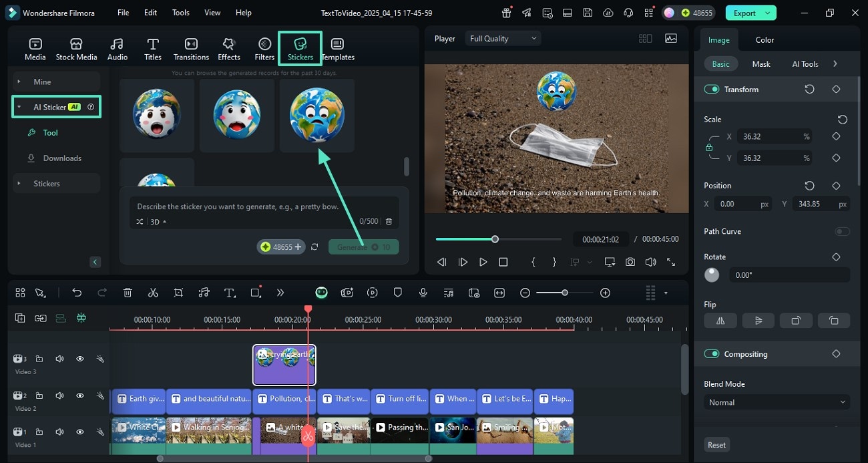Hide the Video 3 track
Screen dimensions: 868x463
point(80,359)
